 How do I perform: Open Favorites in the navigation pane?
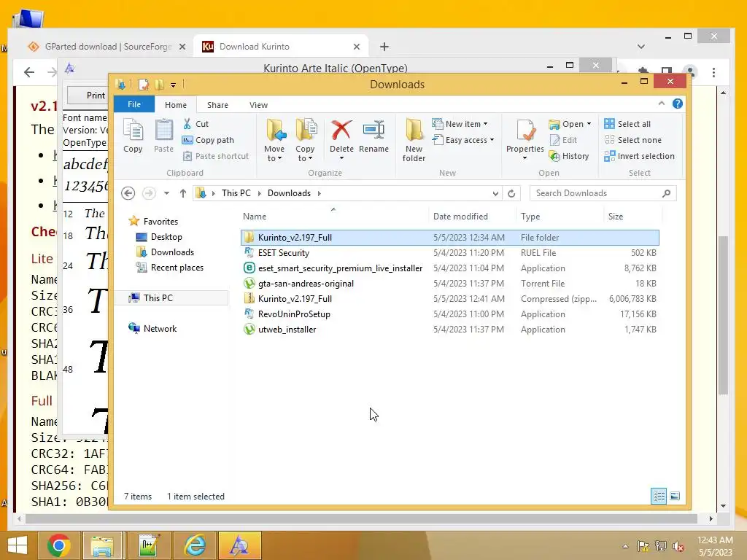(153, 222)
